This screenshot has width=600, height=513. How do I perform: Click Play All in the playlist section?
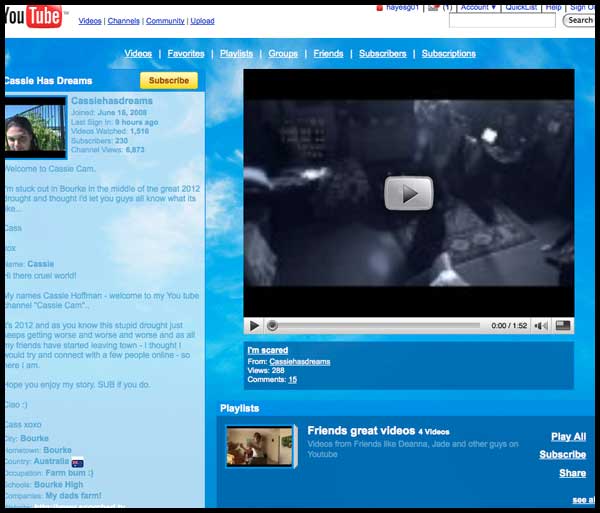point(568,436)
